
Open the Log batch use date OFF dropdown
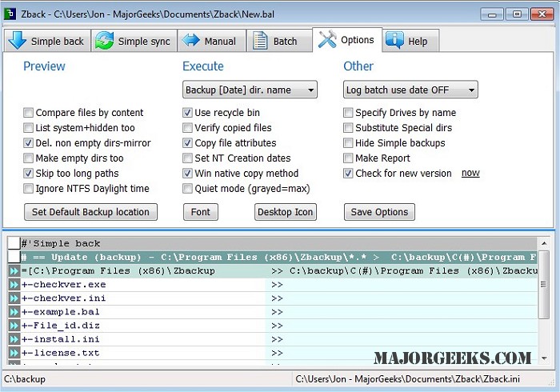coord(410,90)
